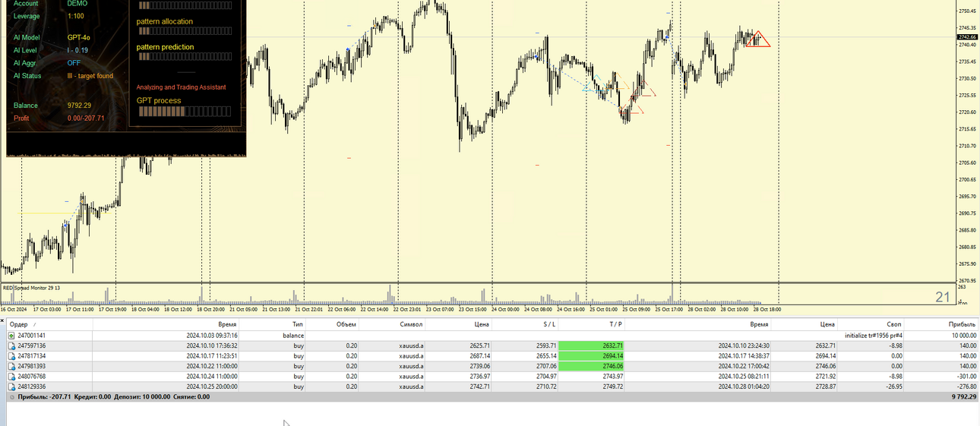Viewport: 980px width, 426px height.
Task: Click the close time 2024.10.28 01:04:20
Action: pyautogui.click(x=745, y=387)
